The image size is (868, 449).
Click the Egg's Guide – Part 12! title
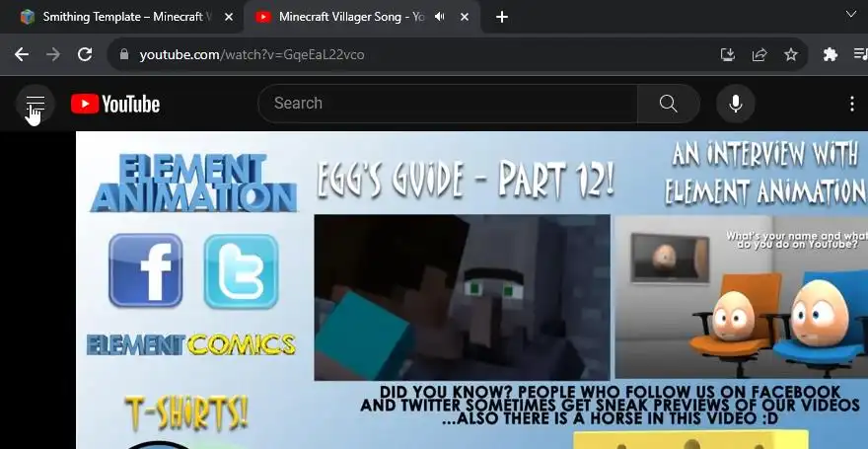click(x=465, y=180)
